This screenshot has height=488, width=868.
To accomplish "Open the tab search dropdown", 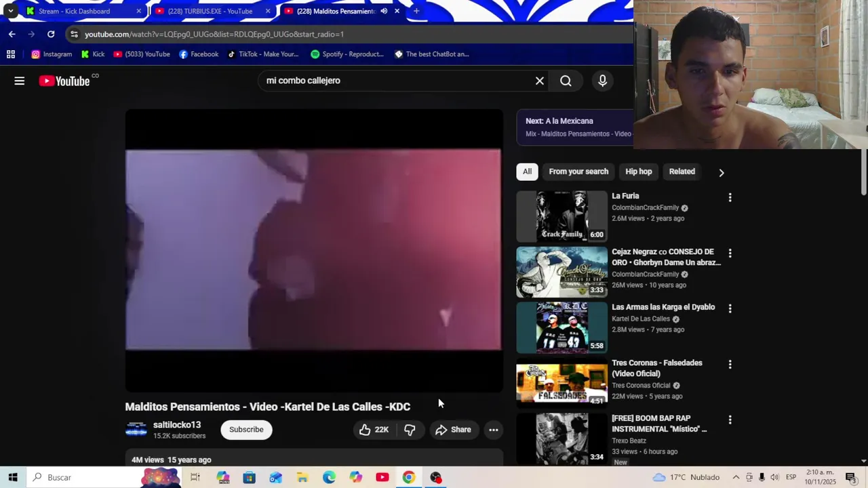I will [10, 11].
